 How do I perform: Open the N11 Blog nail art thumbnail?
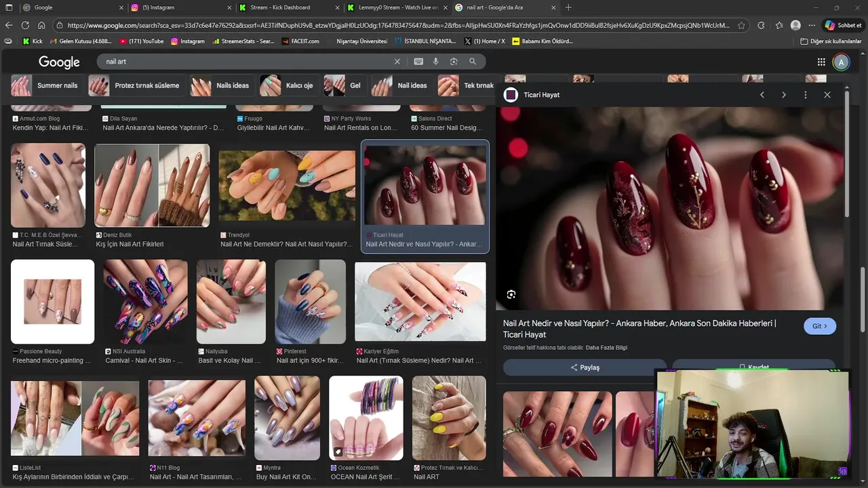click(x=197, y=418)
